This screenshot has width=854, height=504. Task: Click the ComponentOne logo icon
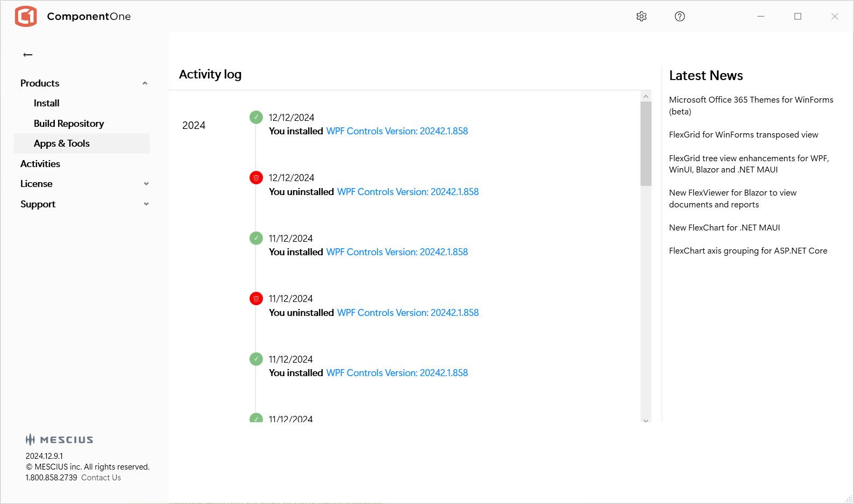coord(26,17)
